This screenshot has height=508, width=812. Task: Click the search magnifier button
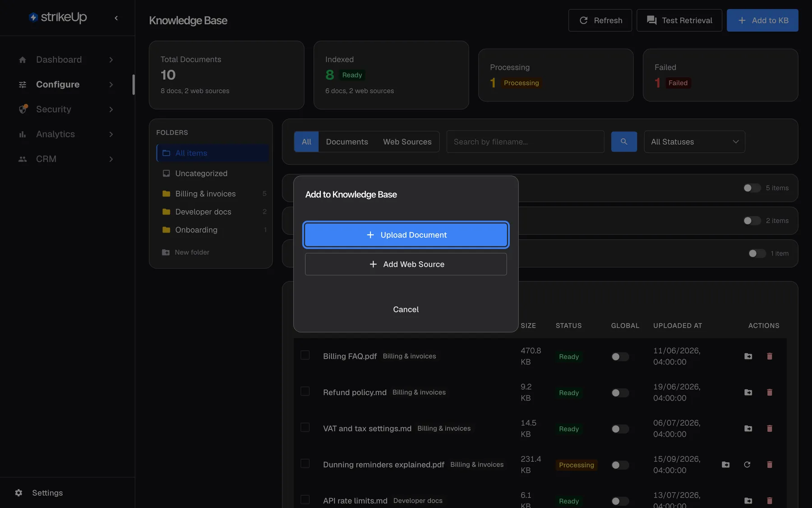624,142
